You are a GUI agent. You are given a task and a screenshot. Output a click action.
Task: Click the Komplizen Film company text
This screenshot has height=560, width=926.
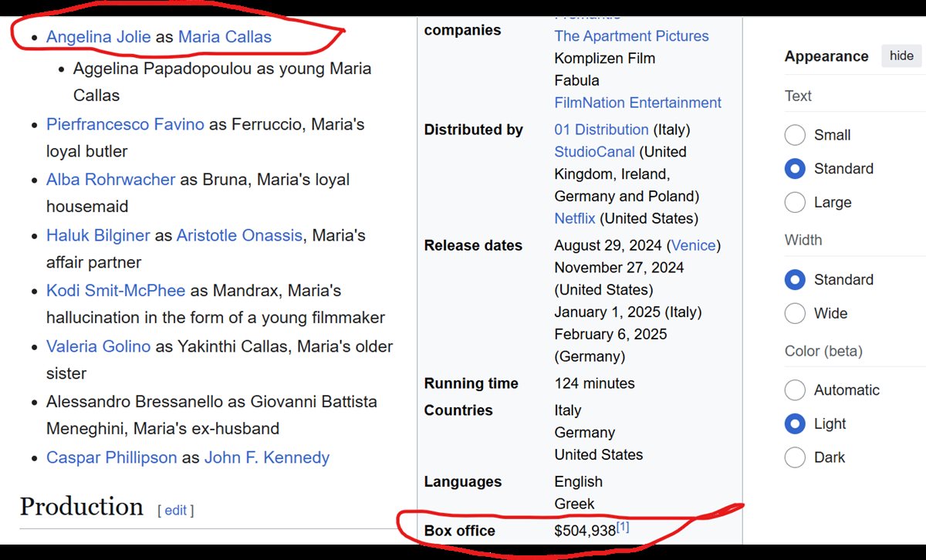pyautogui.click(x=604, y=58)
